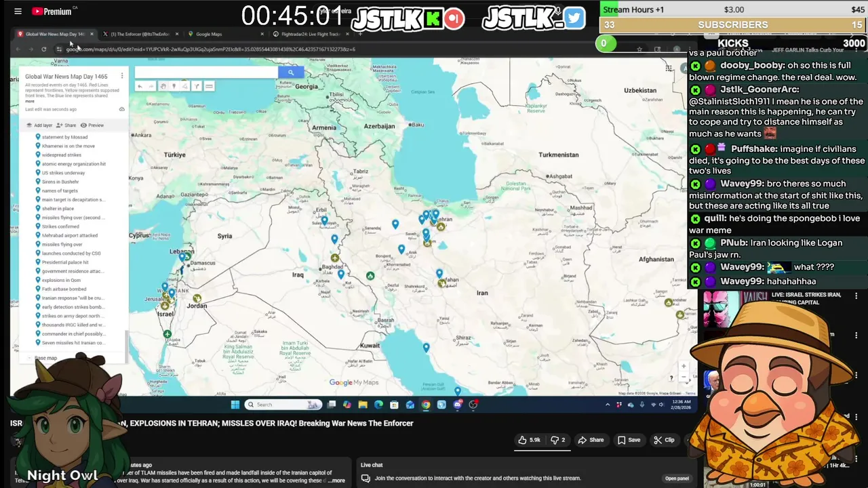
Task: Click the browser address bar URL
Action: [x=210, y=49]
